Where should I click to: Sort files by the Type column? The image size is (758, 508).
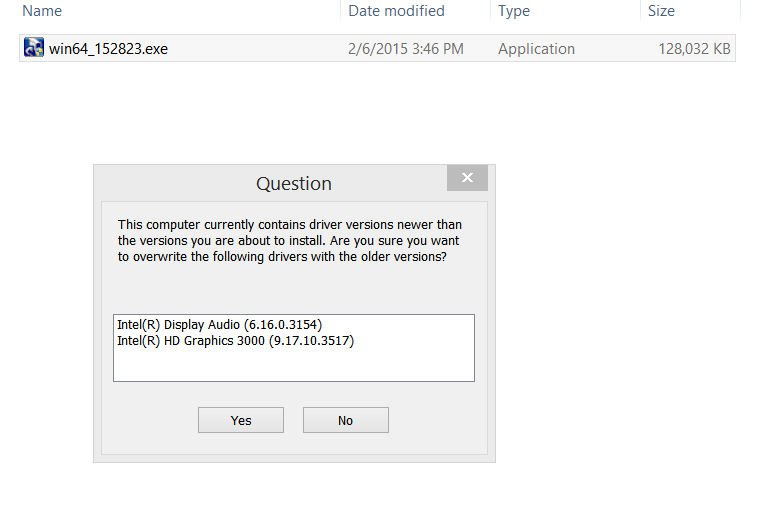click(514, 11)
